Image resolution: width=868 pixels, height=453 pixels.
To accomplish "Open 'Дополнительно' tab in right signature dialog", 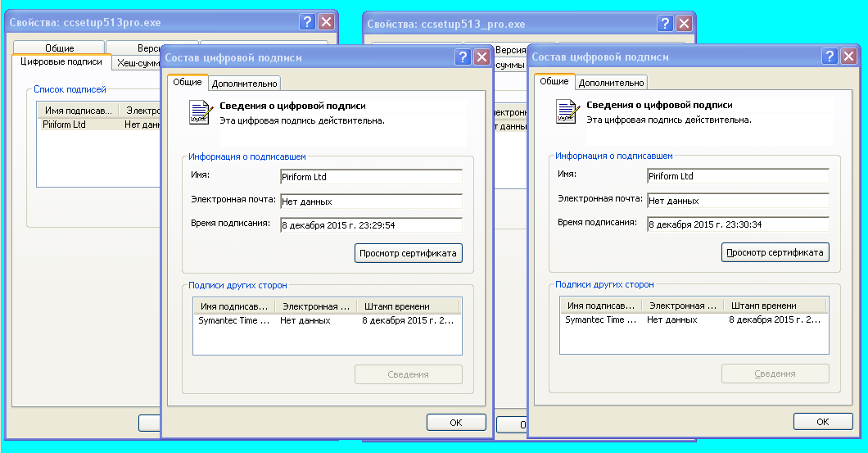I will click(x=611, y=83).
